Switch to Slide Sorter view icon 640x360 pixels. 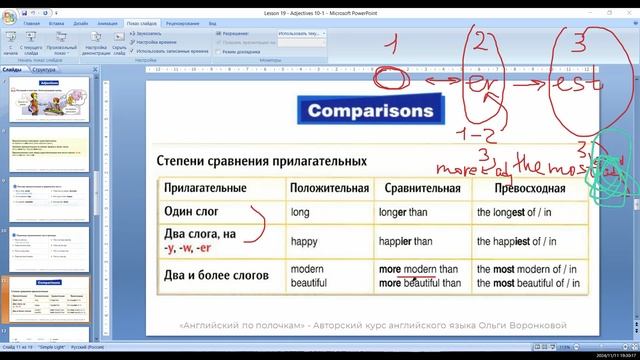click(x=544, y=347)
